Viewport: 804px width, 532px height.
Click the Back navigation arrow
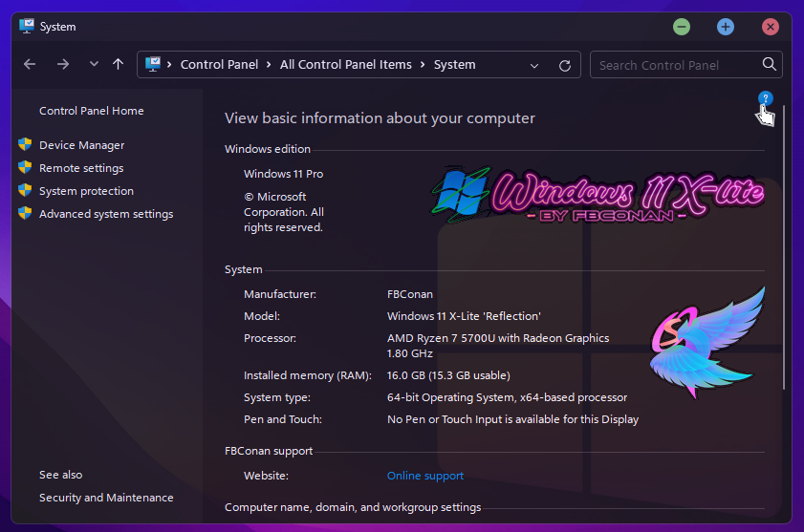(30, 65)
